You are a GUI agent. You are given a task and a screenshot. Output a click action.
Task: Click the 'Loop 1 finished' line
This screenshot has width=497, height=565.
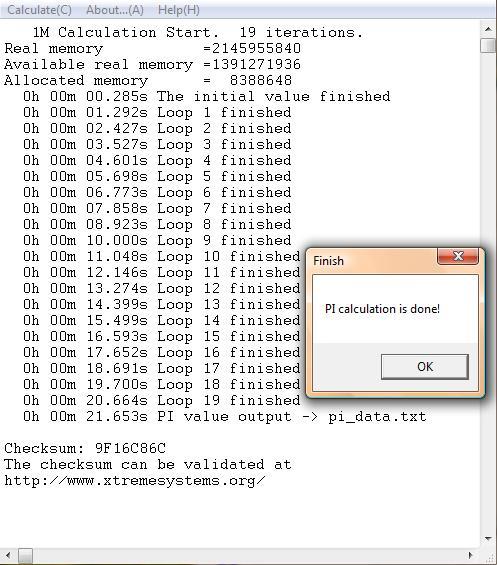point(157,112)
